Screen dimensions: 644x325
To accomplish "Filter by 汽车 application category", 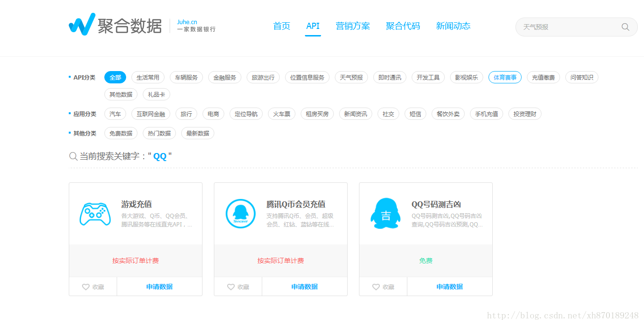I will pos(115,114).
